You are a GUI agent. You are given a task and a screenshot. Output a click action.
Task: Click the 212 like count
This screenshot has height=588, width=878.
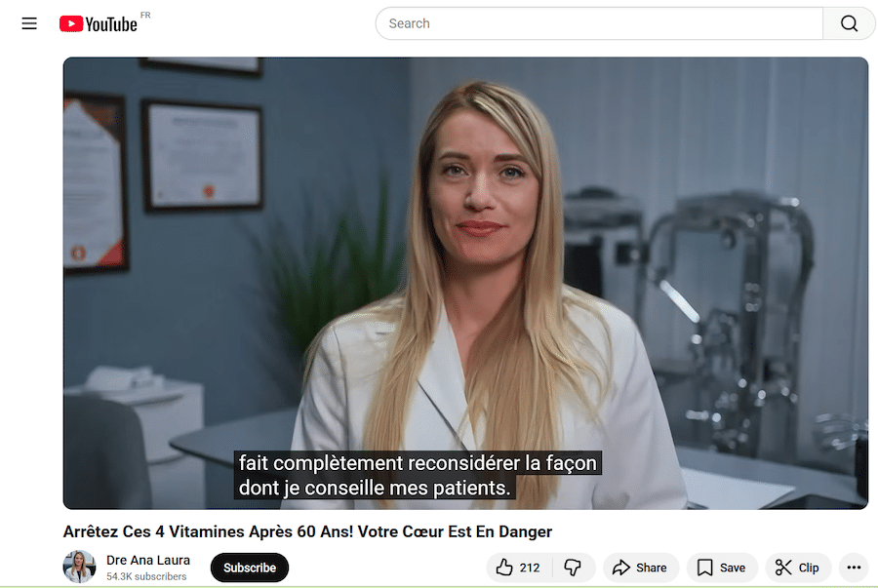[530, 568]
